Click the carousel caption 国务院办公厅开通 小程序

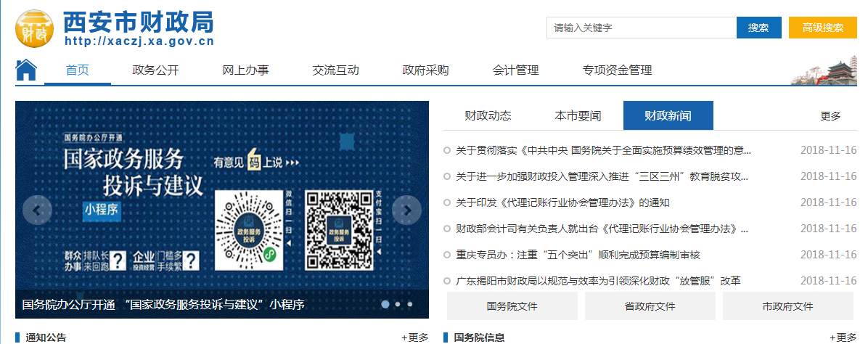tap(163, 305)
